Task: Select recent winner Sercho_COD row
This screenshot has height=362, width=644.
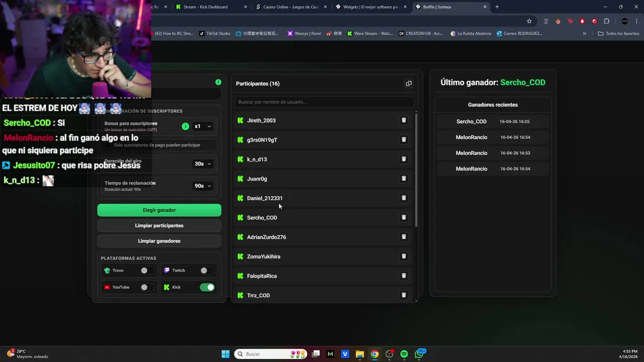Action: [x=493, y=122]
